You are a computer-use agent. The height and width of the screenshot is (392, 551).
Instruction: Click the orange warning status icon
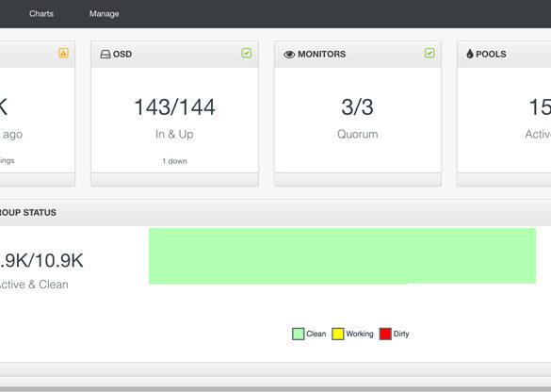point(63,53)
